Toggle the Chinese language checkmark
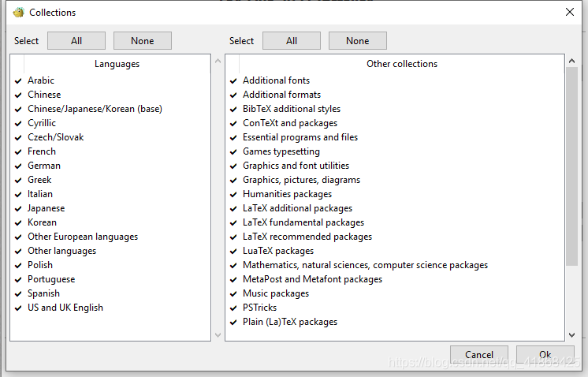Screen dimensions: 588x377 coord(18,95)
